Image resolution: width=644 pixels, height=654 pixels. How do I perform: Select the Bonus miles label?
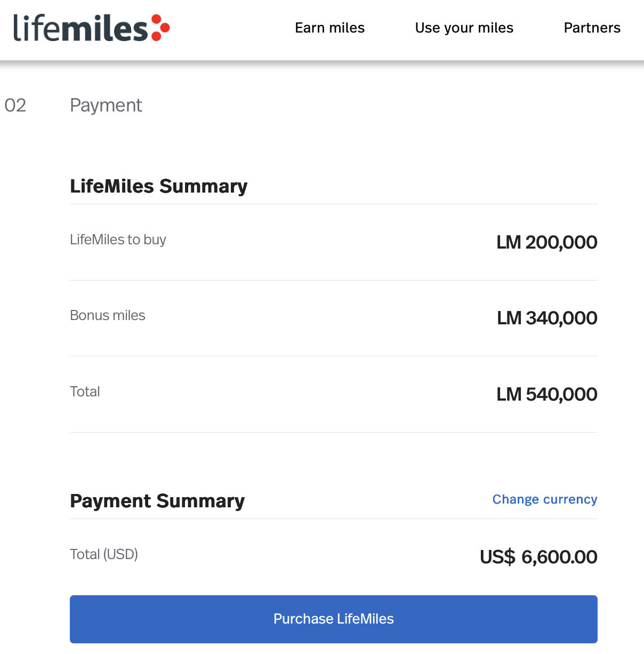click(107, 315)
